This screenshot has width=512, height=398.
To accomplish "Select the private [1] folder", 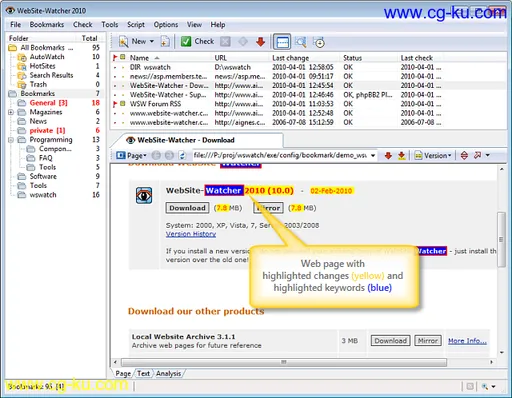I will pos(47,130).
